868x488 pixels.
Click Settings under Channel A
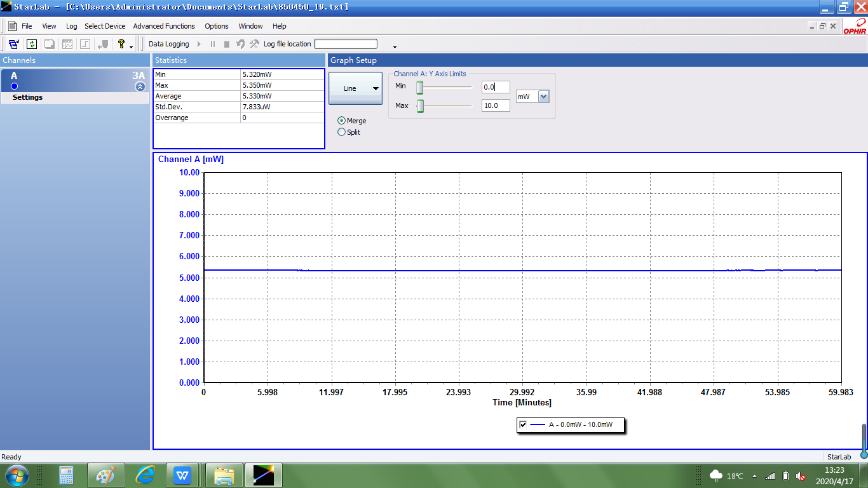(x=27, y=97)
